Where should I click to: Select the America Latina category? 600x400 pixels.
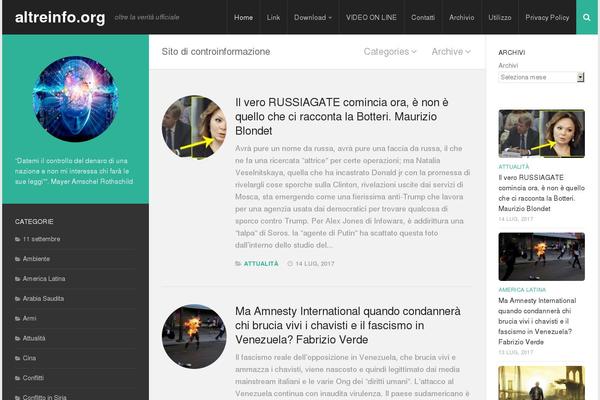click(x=44, y=279)
